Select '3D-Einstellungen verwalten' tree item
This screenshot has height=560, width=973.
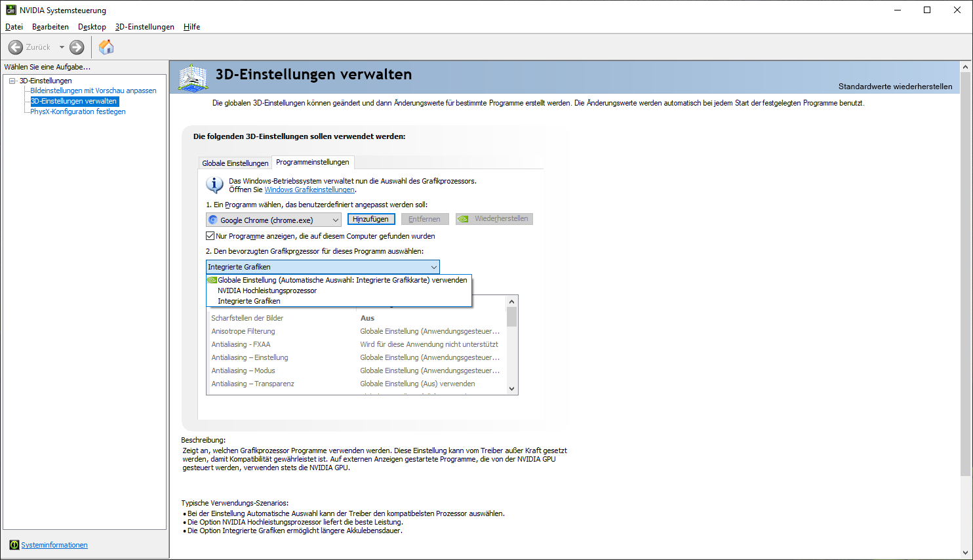click(x=74, y=101)
